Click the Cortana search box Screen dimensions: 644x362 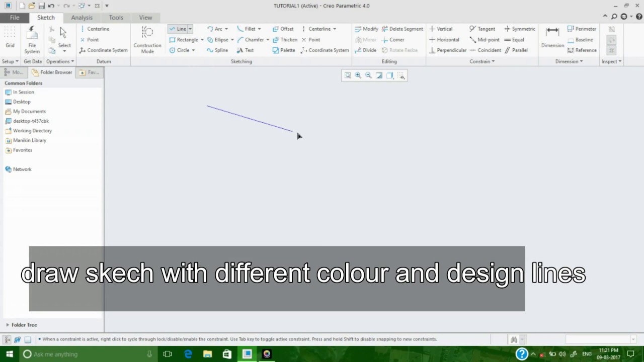pos(88,354)
